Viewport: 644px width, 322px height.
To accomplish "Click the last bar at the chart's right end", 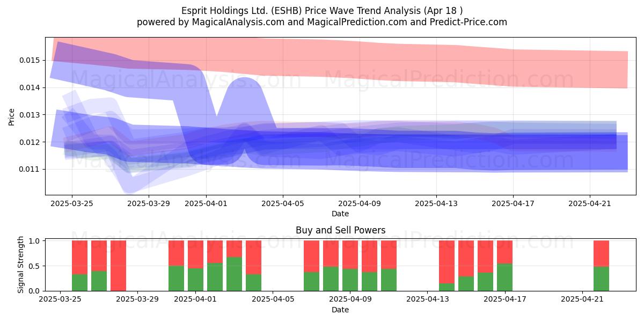I will pyautogui.click(x=601, y=266).
